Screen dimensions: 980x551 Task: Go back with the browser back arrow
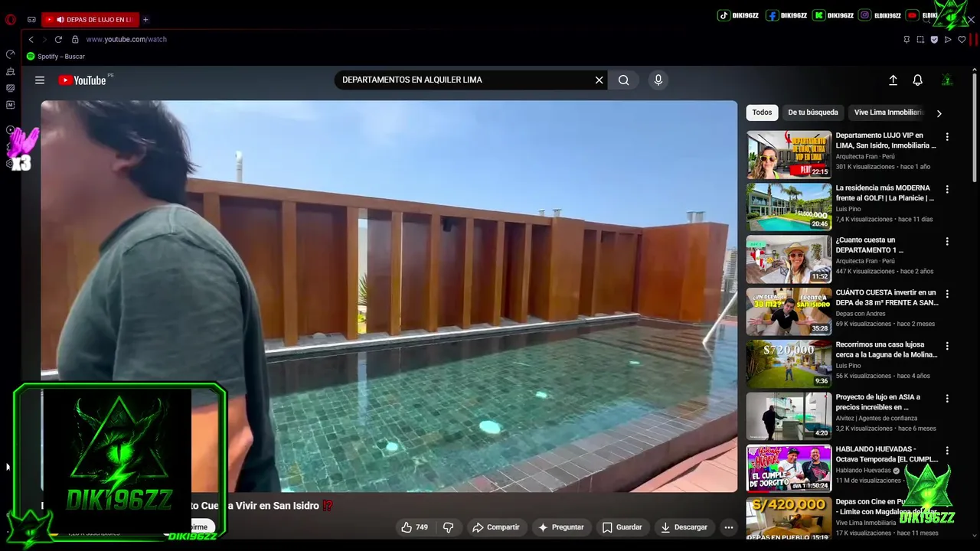coord(31,39)
